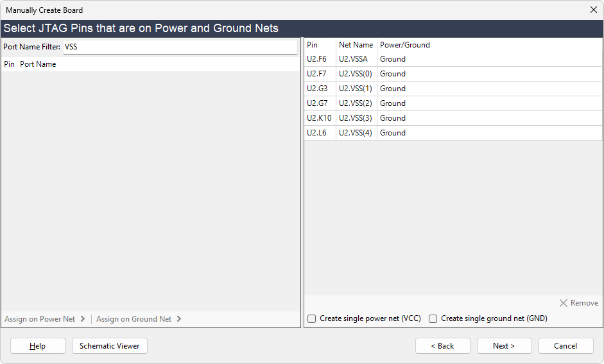Cancel the board creation wizard

(565, 346)
